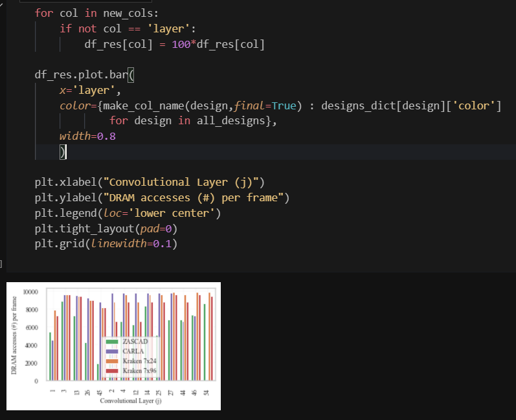Click the orange Kraken 7x24 legend swatch

pos(112,360)
